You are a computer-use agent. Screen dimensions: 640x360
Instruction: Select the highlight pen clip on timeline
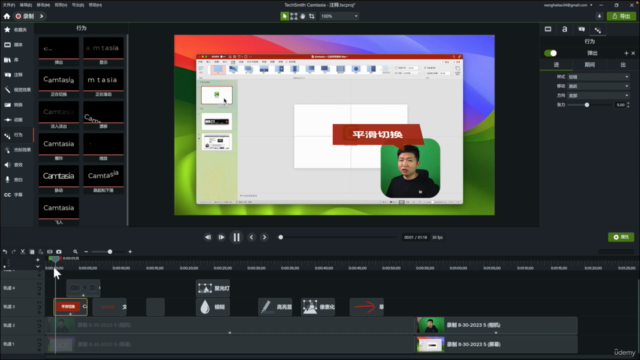275,307
